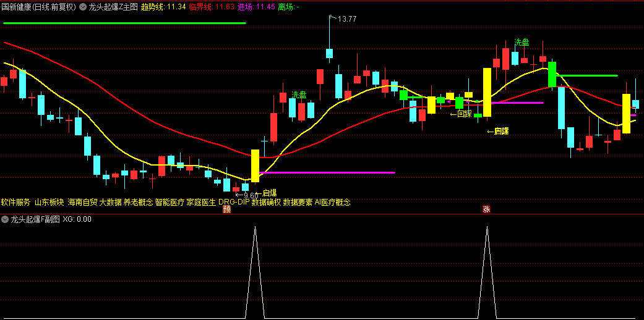
Task: Open the 养老概念 concept tag
Action: [139, 202]
